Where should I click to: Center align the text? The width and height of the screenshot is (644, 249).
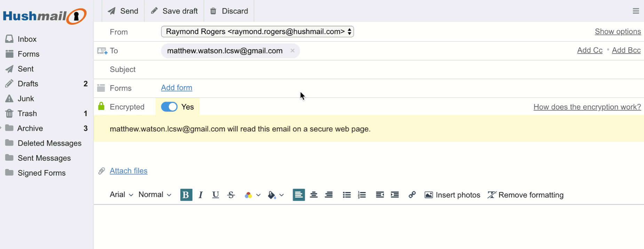pos(314,195)
